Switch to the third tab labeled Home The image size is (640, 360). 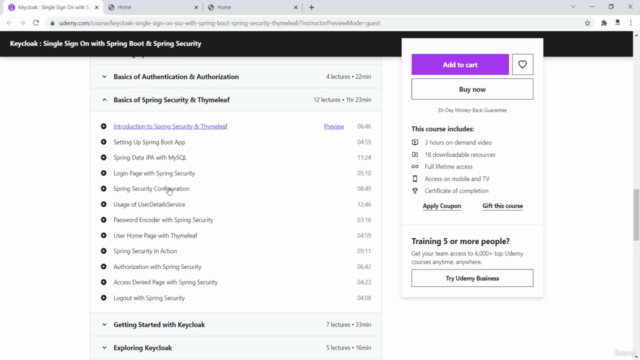253,7
